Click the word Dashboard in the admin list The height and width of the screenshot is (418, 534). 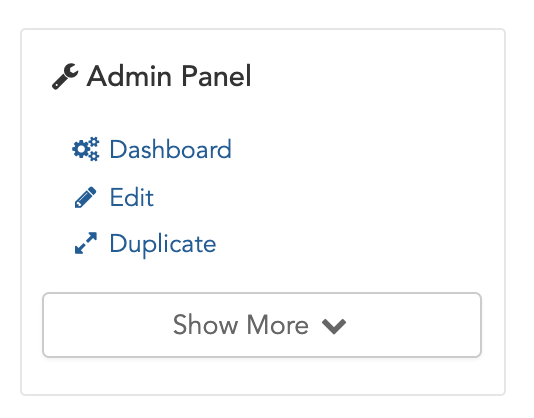pyautogui.click(x=170, y=149)
